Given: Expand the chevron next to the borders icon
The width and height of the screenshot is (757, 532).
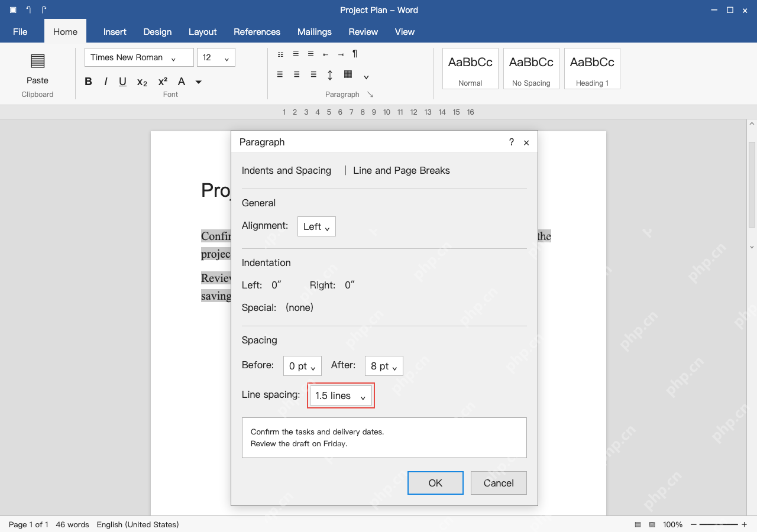Looking at the screenshot, I should click(366, 77).
